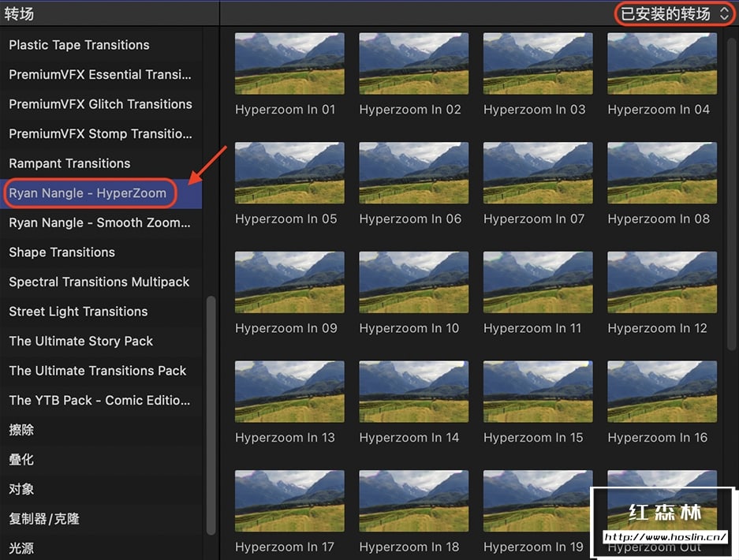Select Hyperzoom In 08 thumbnail
Viewport: 739px width, 560px height.
click(x=662, y=173)
